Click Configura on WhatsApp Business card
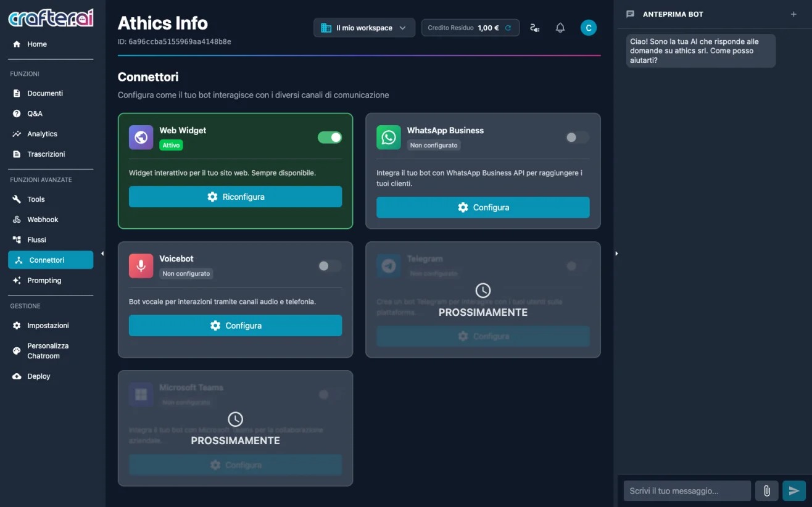This screenshot has height=507, width=812. pos(483,207)
